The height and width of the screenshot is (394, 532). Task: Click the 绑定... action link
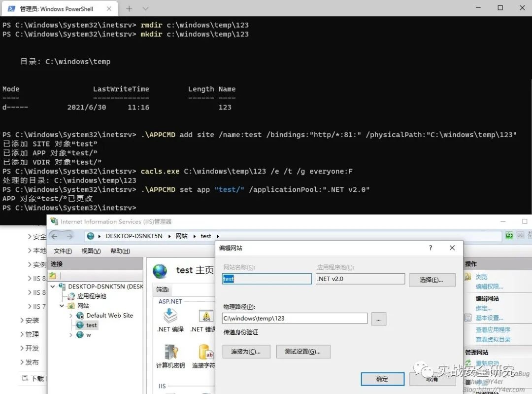(x=484, y=308)
